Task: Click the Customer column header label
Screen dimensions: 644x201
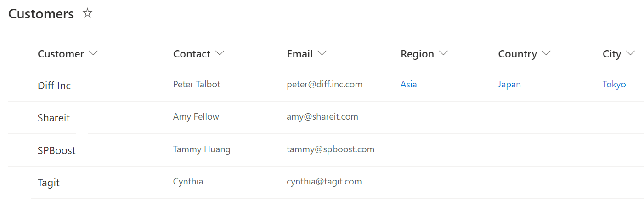Action: (61, 54)
